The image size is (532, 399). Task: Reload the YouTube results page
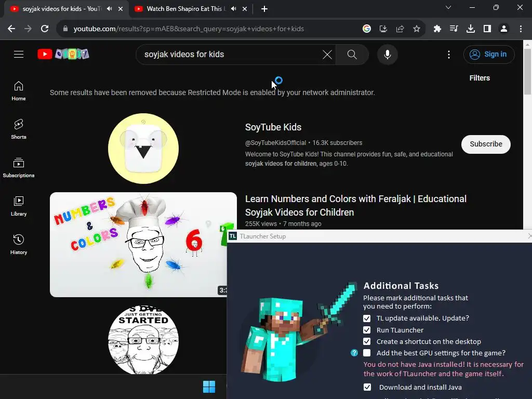pyautogui.click(x=45, y=29)
